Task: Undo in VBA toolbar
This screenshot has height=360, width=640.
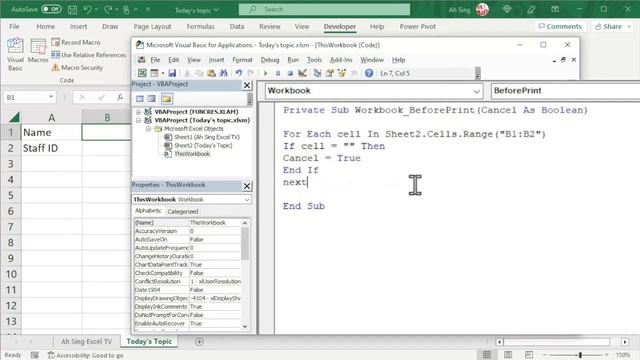Action: [239, 73]
